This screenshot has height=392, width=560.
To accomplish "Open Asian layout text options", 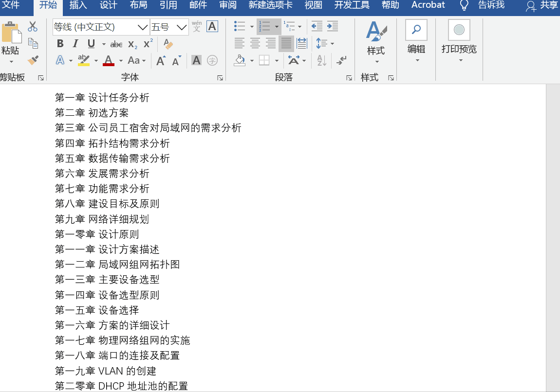I will (294, 60).
